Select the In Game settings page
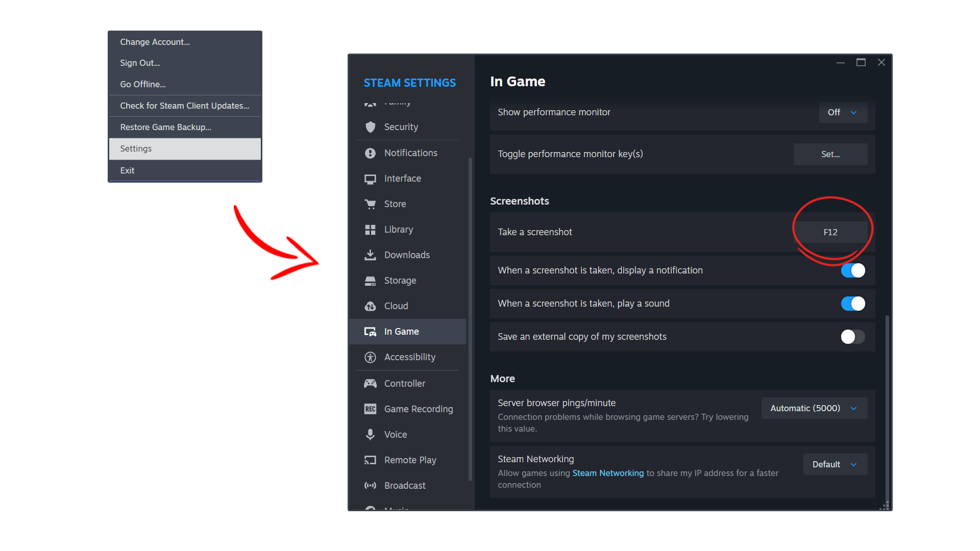 pyautogui.click(x=407, y=332)
